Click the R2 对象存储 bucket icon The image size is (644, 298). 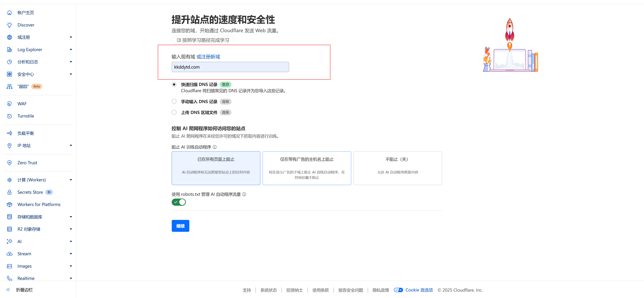(x=10, y=229)
